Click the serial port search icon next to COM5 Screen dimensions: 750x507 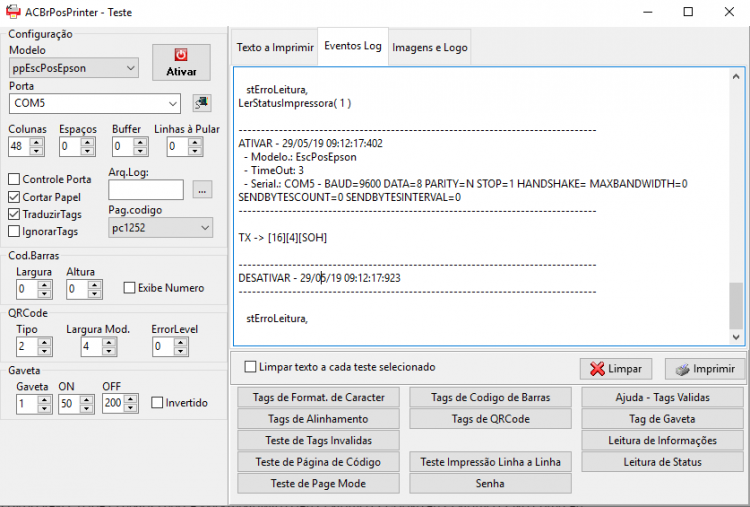202,103
